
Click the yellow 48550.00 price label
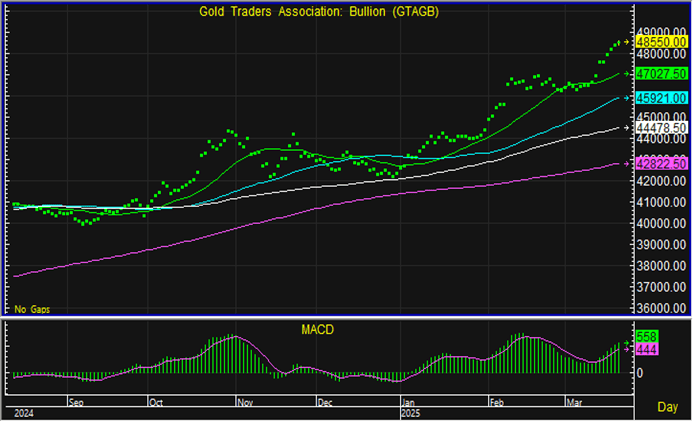coord(660,42)
